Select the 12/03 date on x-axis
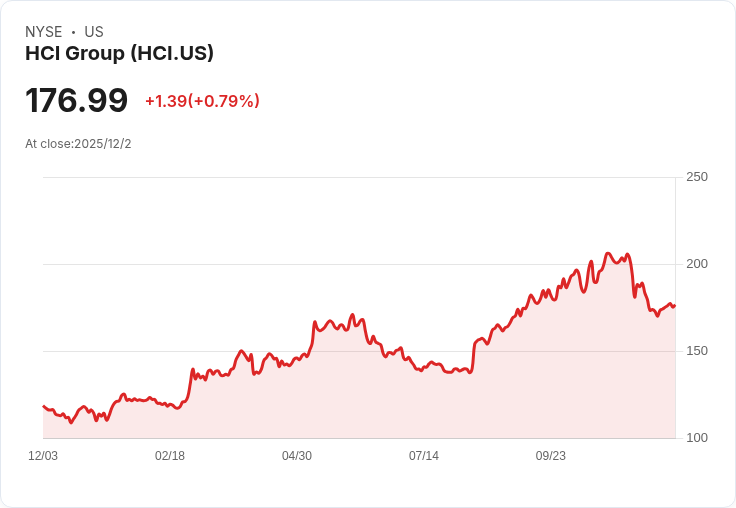736x508 pixels. (x=43, y=456)
